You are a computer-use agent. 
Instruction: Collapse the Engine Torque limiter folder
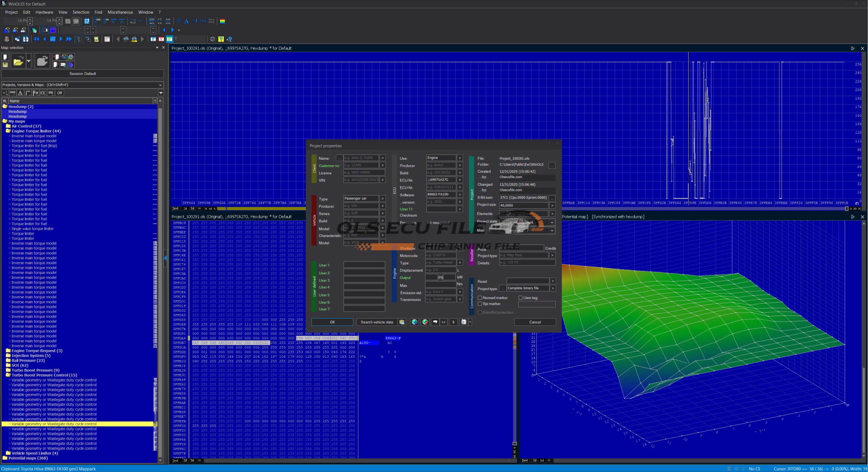tap(8, 131)
